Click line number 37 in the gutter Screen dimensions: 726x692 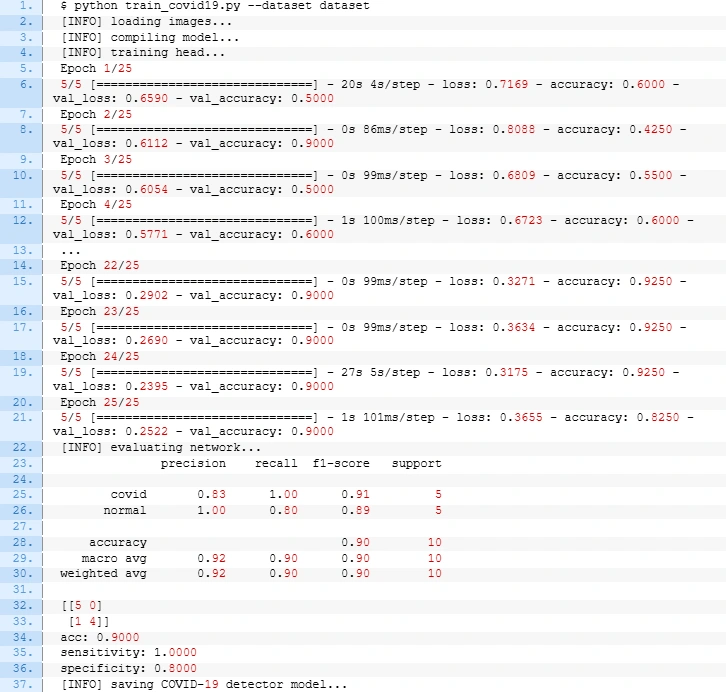(x=23, y=684)
